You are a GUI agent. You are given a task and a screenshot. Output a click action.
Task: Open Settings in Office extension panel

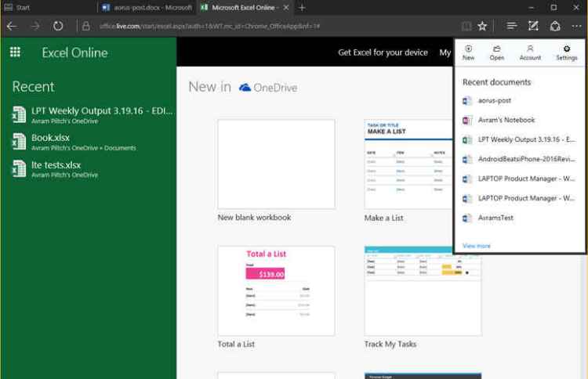(x=567, y=52)
